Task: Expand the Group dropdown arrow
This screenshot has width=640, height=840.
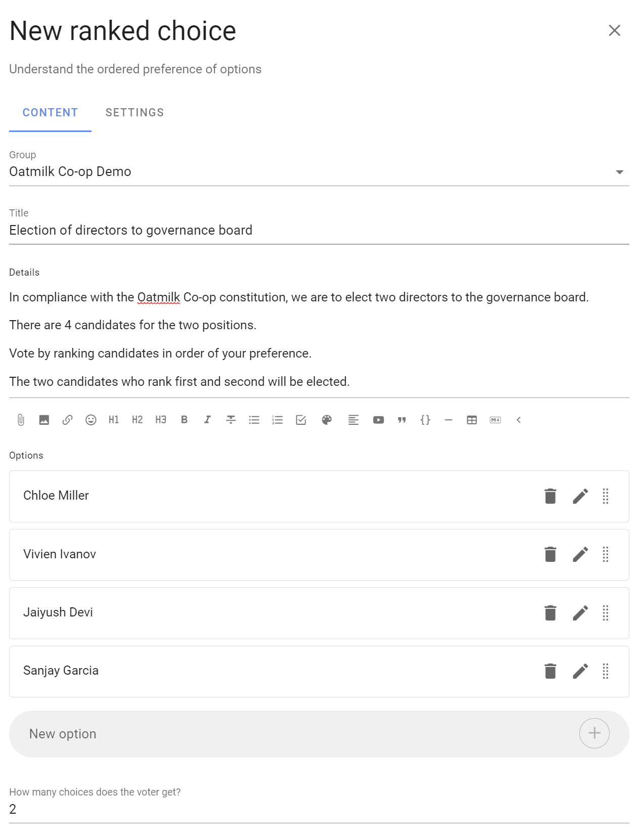Action: pos(619,172)
